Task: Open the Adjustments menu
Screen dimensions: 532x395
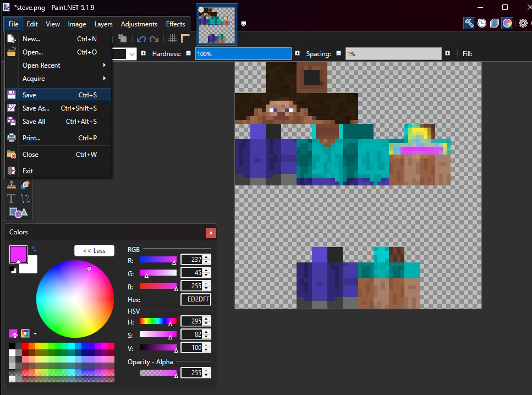Action: pos(139,24)
